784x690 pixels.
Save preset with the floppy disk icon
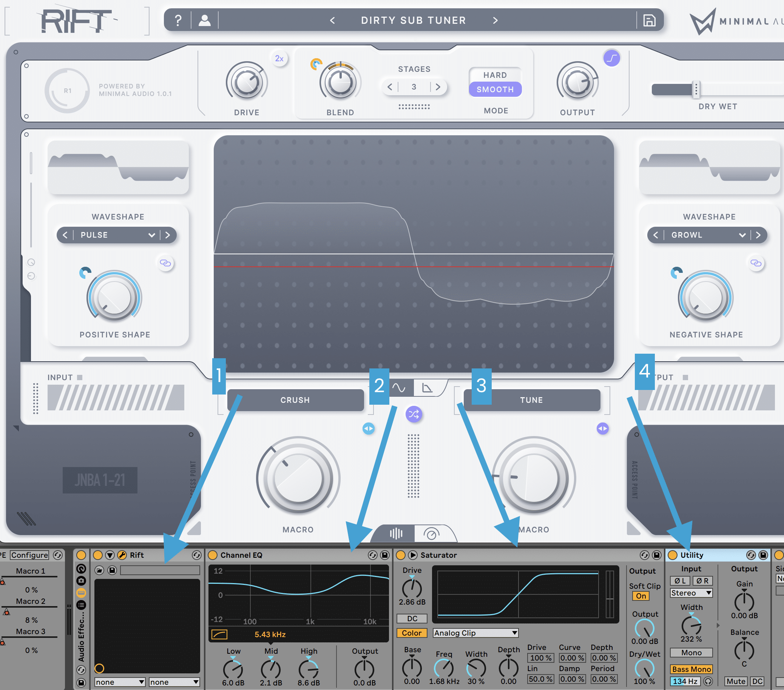[x=649, y=20]
